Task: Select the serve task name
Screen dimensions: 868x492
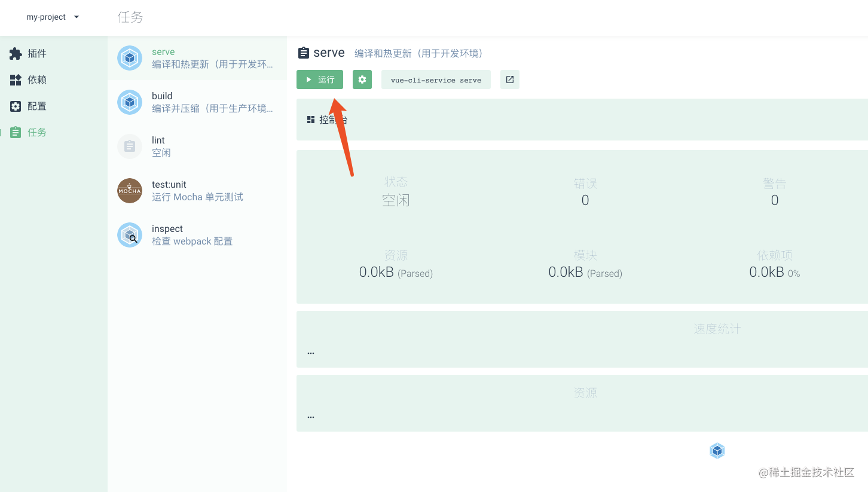Action: click(x=163, y=52)
